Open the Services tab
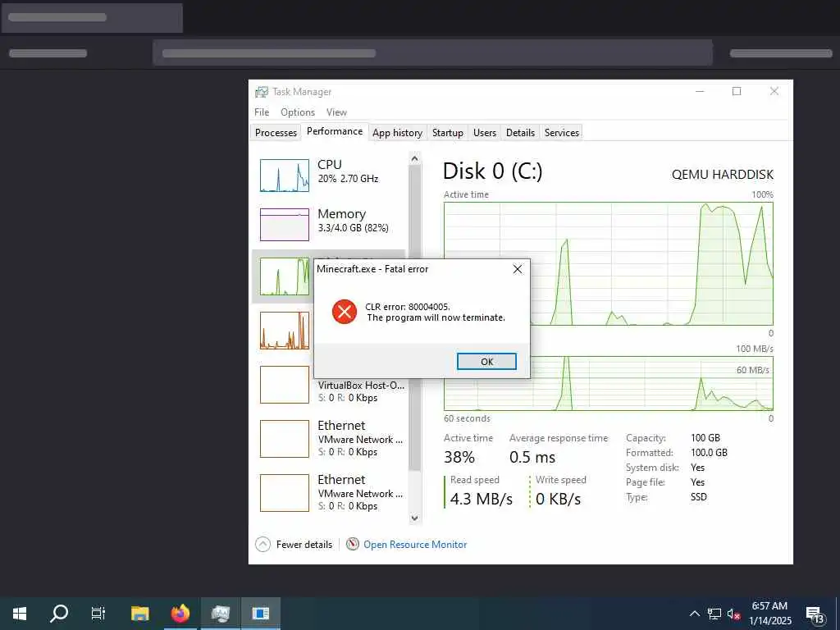This screenshot has height=630, width=840. pyautogui.click(x=561, y=132)
